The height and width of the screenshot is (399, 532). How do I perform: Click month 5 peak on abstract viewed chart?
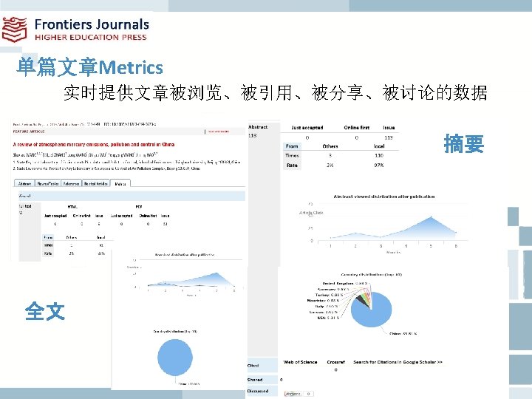click(431, 217)
